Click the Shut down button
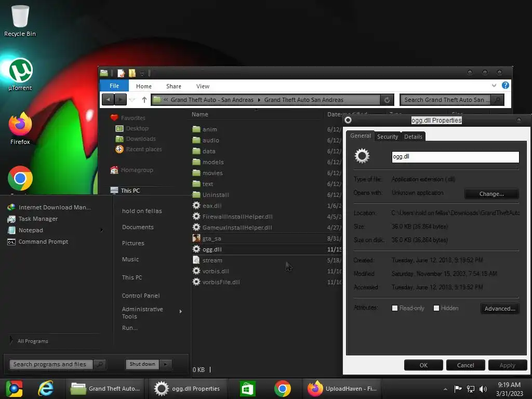This screenshot has height=399, width=532. tap(142, 364)
